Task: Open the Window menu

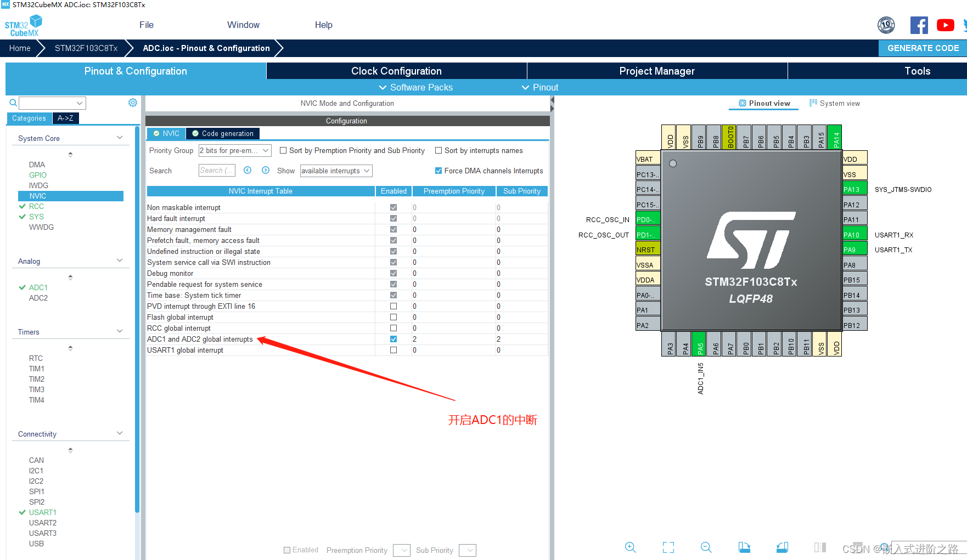Action: [x=243, y=25]
